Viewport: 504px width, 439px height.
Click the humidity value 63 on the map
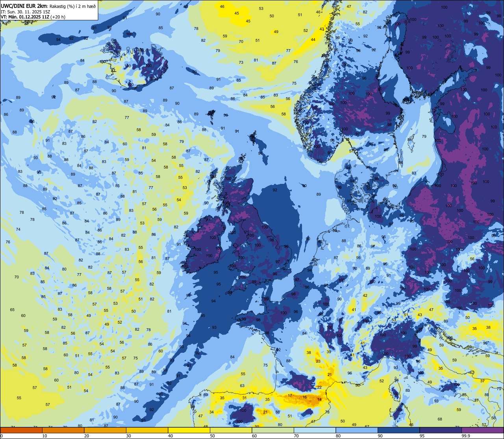click(242, 385)
